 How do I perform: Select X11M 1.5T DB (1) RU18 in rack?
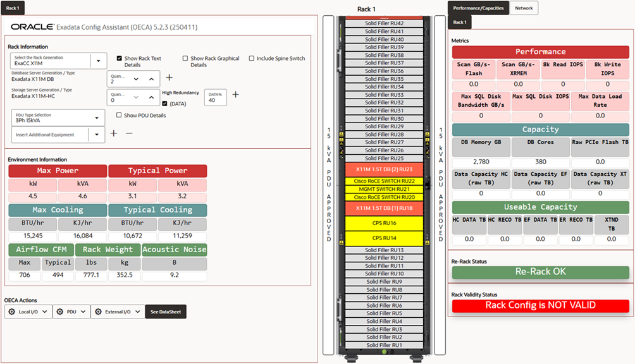coord(385,209)
